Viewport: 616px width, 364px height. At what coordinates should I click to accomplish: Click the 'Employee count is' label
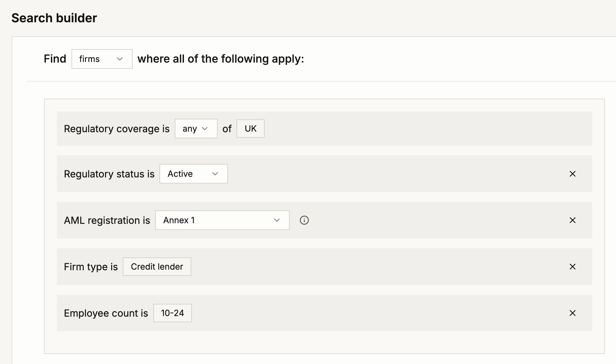(106, 313)
